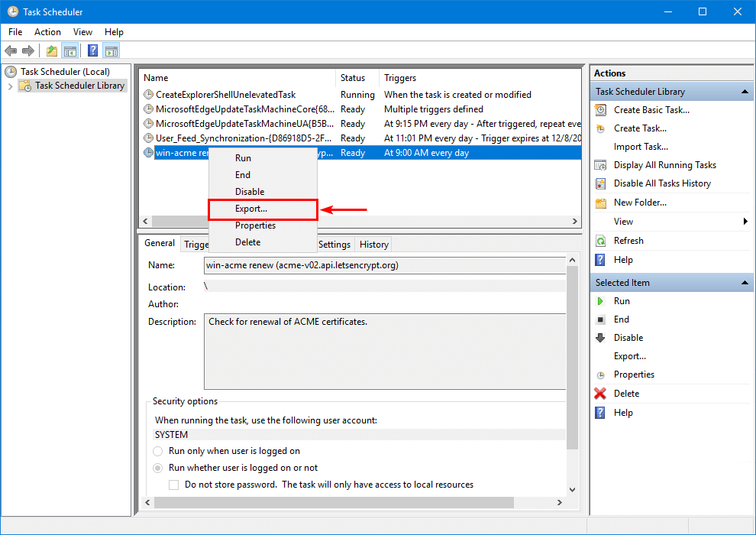Viewport: 756px width, 535px height.
Task: Click the Back arrow toolbar icon
Action: (11, 51)
